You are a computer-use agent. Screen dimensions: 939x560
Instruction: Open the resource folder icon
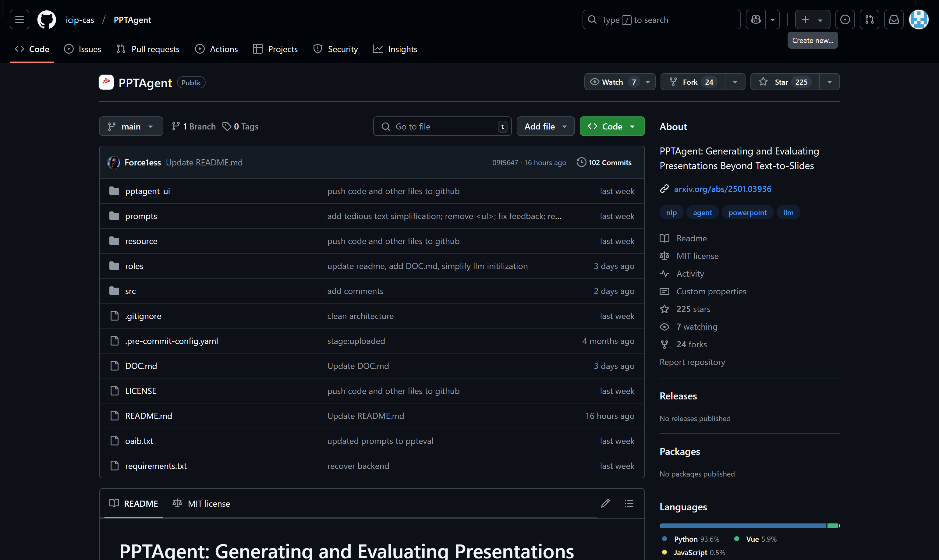(114, 241)
